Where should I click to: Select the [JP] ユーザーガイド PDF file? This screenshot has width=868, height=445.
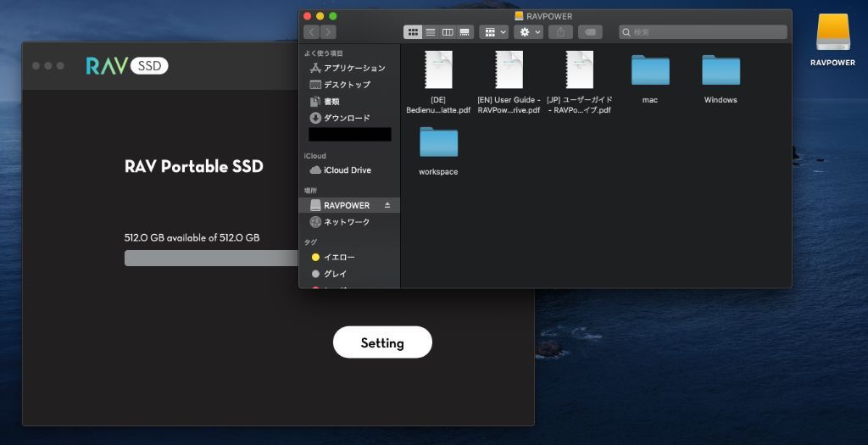click(580, 82)
